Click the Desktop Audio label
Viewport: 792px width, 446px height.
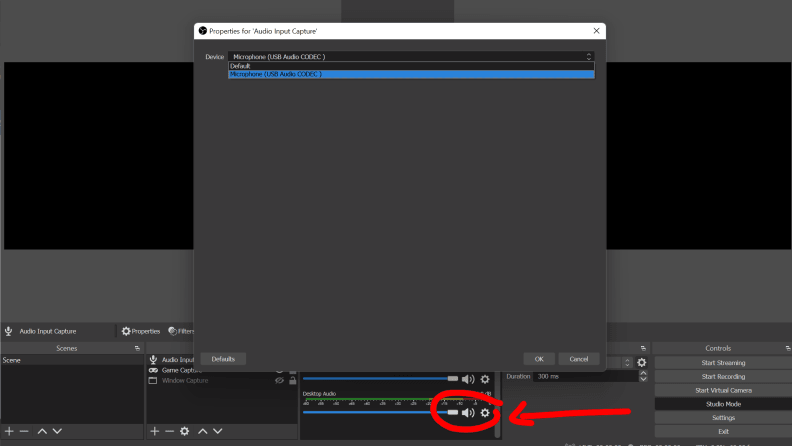(319, 393)
